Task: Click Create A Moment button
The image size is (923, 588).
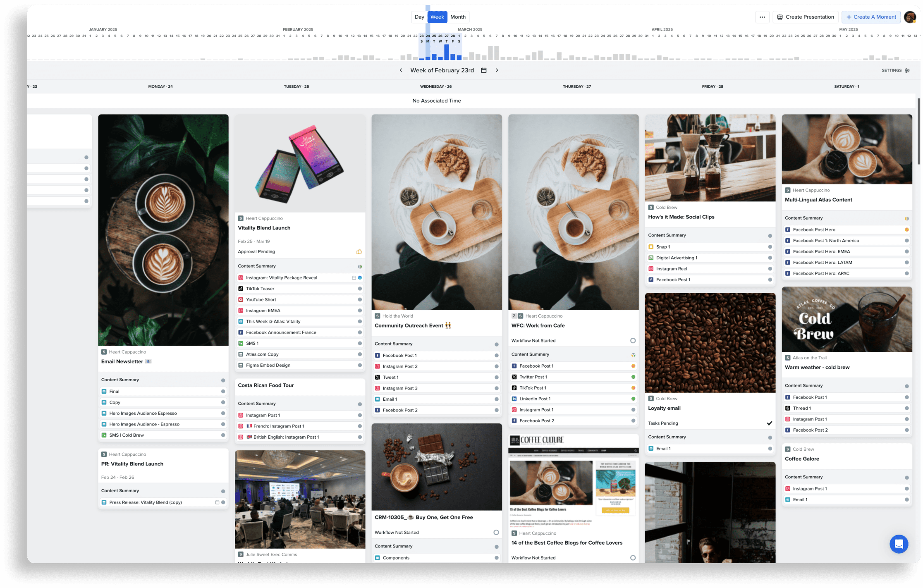Action: point(871,17)
